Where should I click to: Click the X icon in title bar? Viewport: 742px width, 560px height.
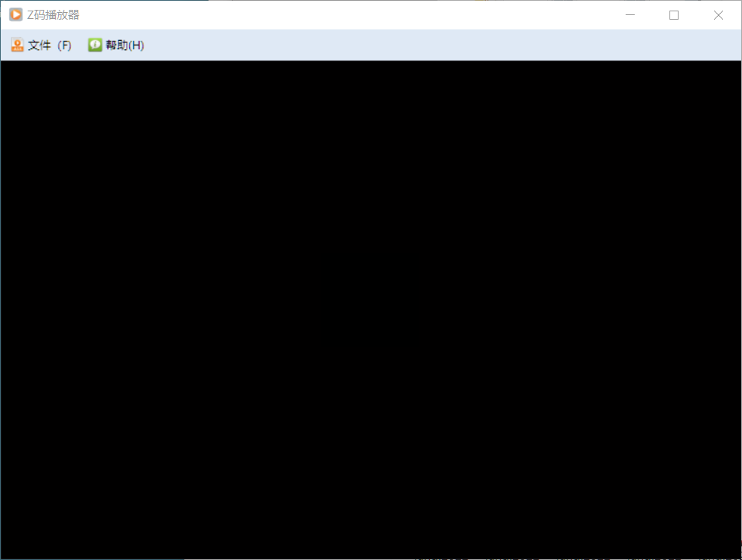(x=719, y=15)
